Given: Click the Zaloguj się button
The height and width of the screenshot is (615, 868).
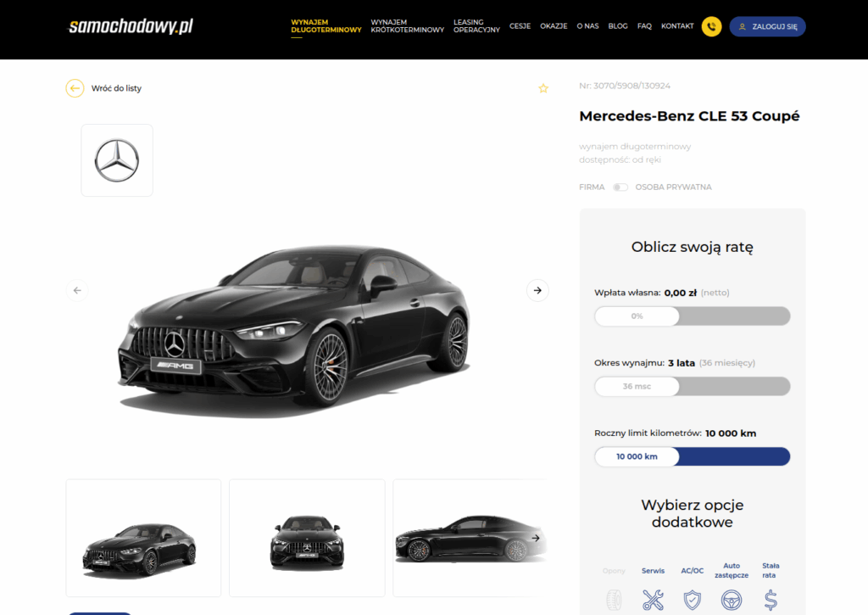Looking at the screenshot, I should point(767,26).
